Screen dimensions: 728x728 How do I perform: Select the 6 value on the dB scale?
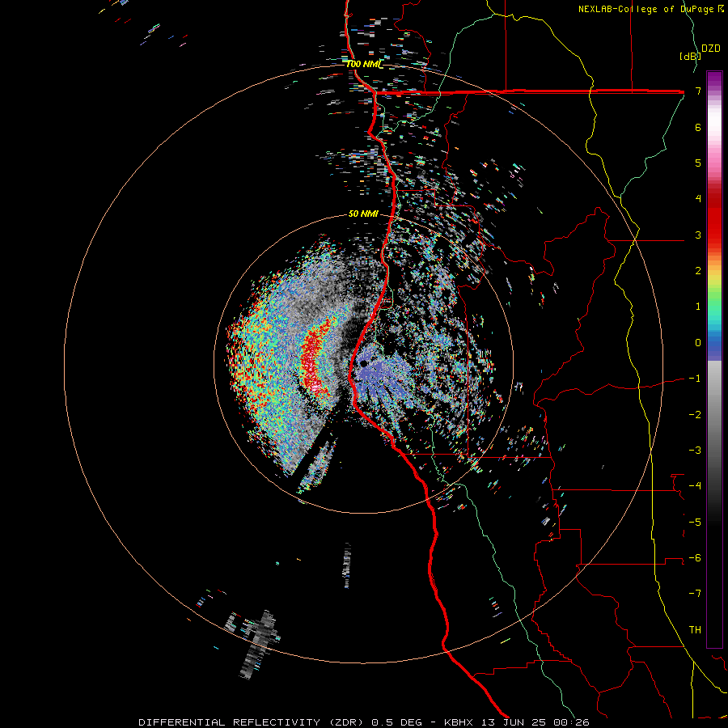(x=698, y=127)
